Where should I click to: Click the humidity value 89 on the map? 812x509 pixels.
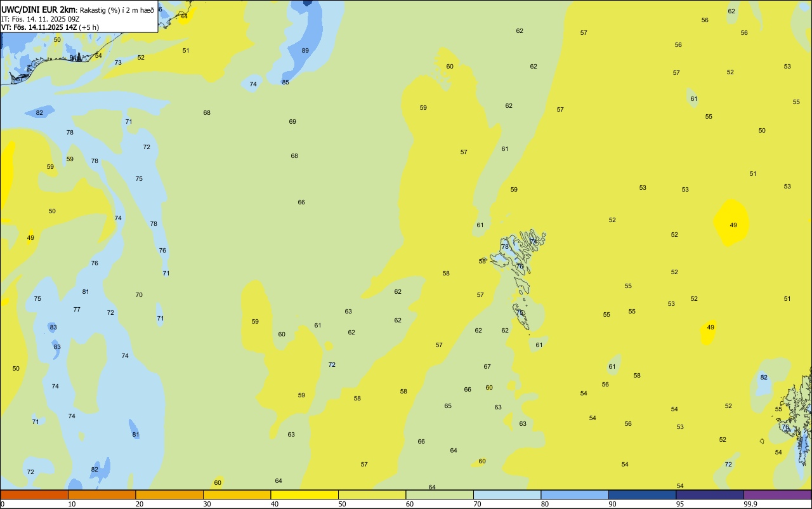305,51
